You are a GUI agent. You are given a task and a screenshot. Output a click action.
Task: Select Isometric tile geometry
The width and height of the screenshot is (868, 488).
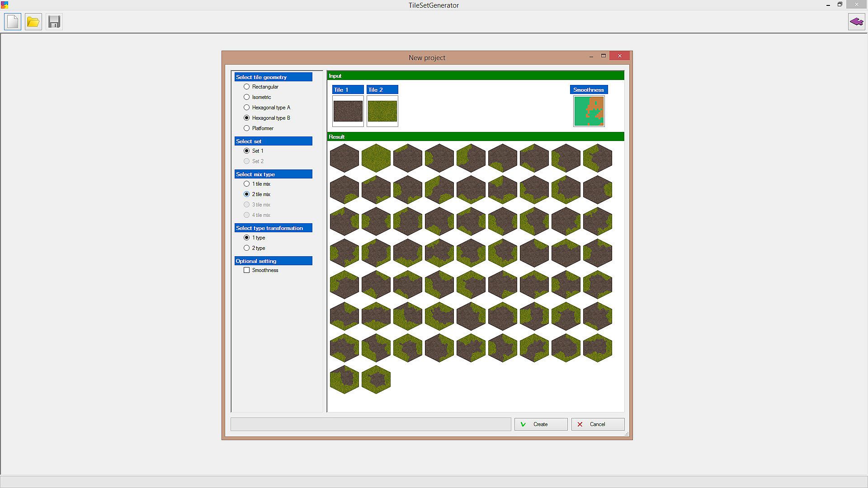[247, 97]
